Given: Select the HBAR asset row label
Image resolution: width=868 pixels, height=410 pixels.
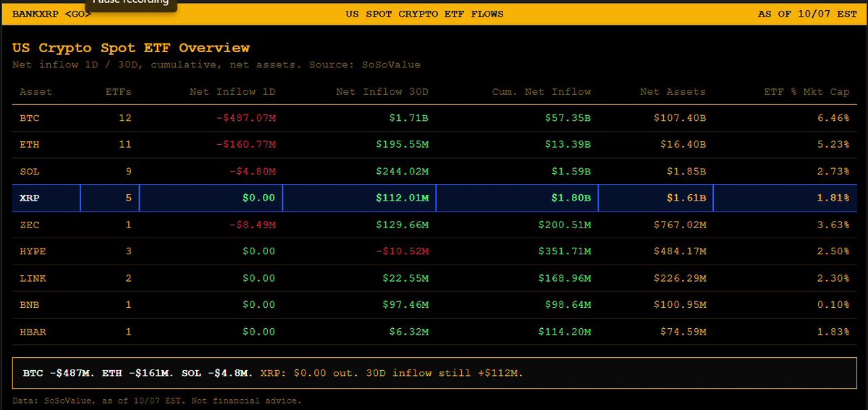Looking at the screenshot, I should (x=33, y=332).
